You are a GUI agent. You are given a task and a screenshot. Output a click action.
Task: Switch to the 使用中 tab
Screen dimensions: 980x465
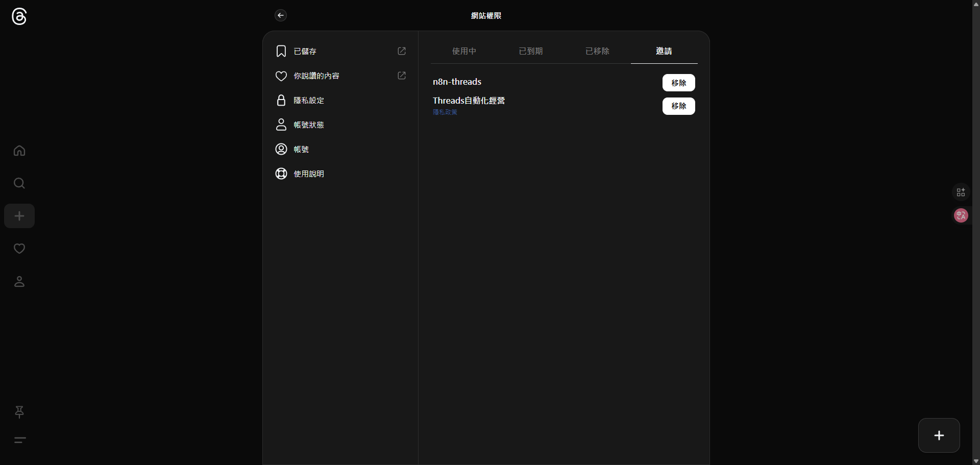(464, 51)
